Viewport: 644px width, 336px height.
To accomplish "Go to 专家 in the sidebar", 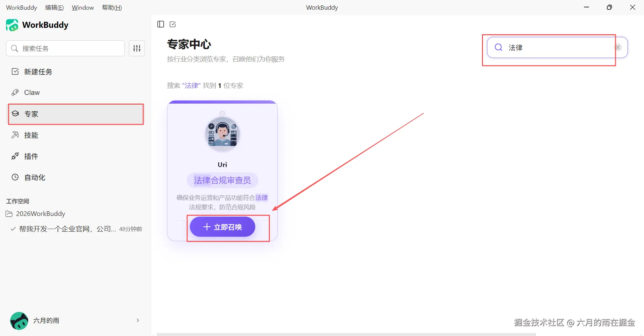I will click(76, 114).
